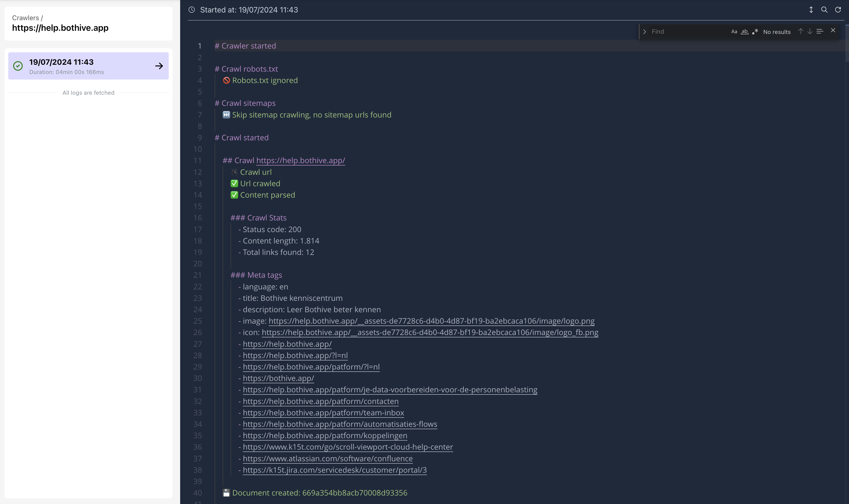This screenshot has height=504, width=849.
Task: Open the https://help.bothive.app/ link on line 27
Action: (287, 344)
